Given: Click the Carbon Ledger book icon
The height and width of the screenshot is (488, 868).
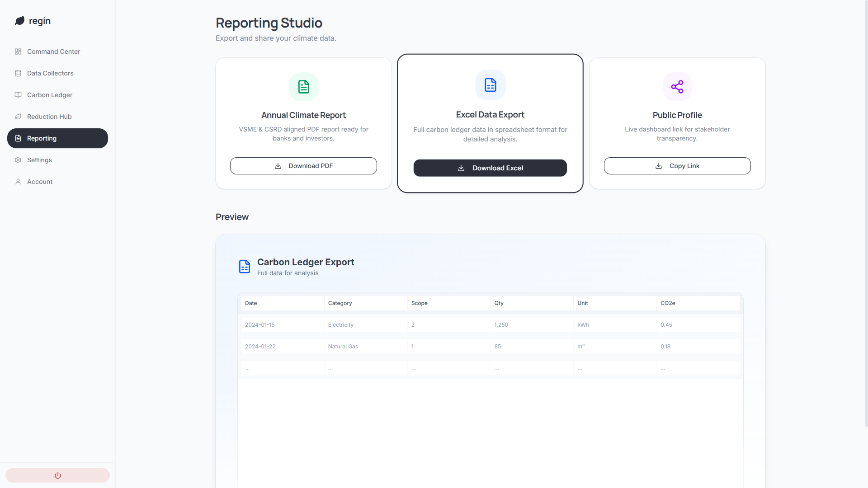Looking at the screenshot, I should (18, 95).
